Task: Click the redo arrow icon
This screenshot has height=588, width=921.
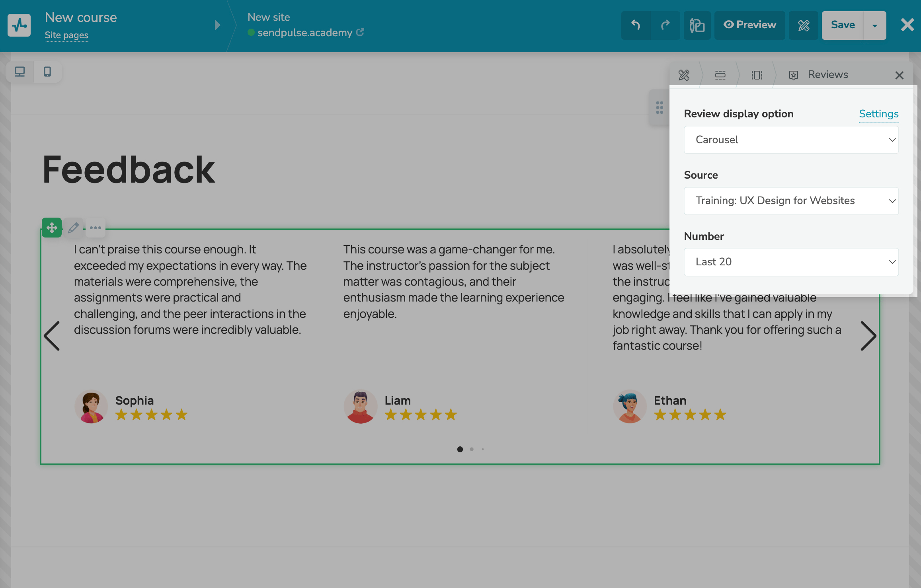Action: [x=665, y=25]
